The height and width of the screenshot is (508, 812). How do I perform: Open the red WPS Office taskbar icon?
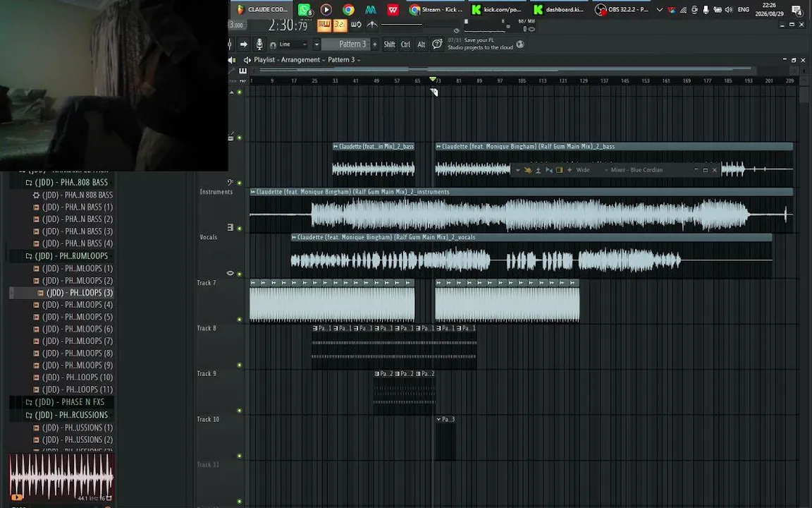click(393, 9)
